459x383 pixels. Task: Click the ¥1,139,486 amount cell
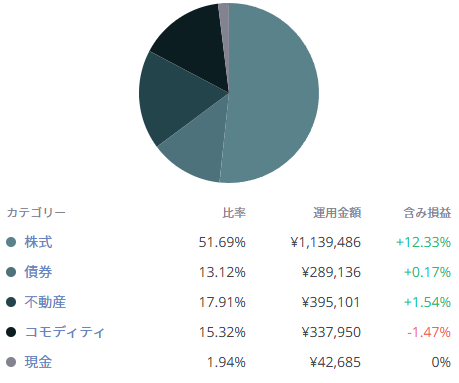click(x=326, y=242)
